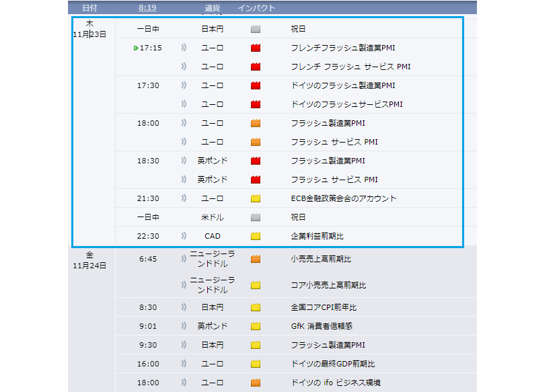557x392 pixels.
Task: Open 英ポンド フラッシュ サービス PMI event name
Action: coord(334,180)
